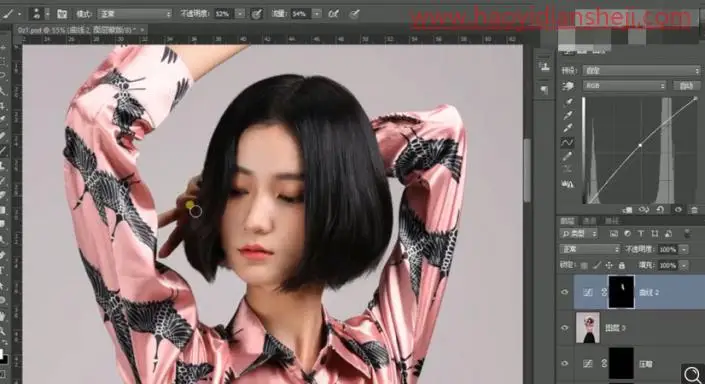Screen dimensions: 705x384
Task: Select the Layer 3 photo thumbnail
Action: pyautogui.click(x=588, y=328)
